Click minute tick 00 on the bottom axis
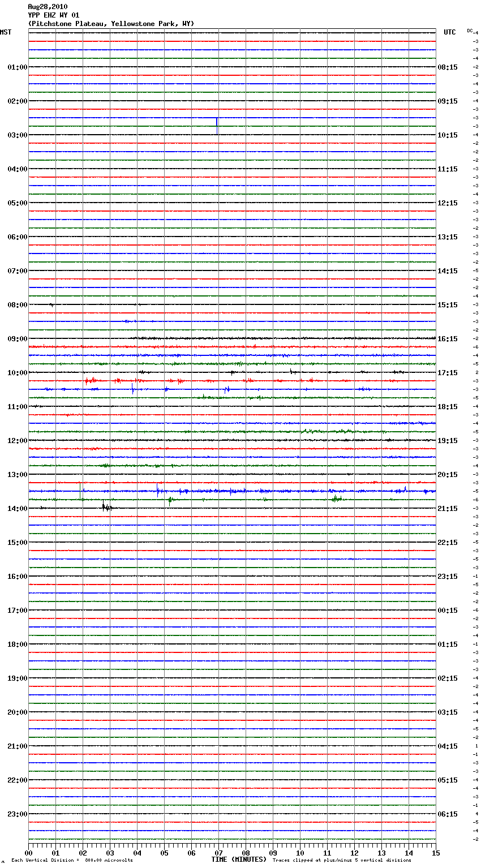The image size is (481, 868). (x=28, y=852)
